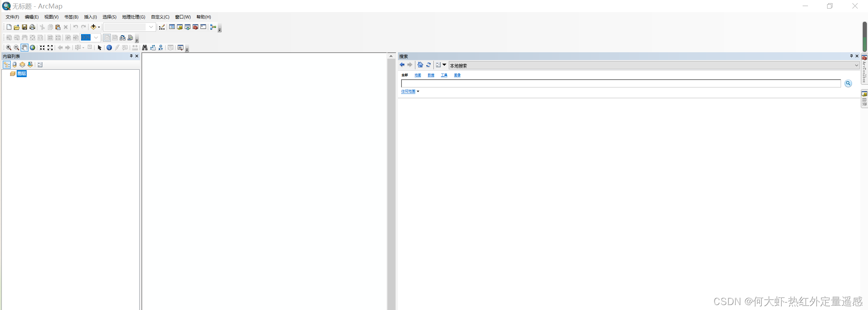Open the Create Viewer Window icon

180,48
